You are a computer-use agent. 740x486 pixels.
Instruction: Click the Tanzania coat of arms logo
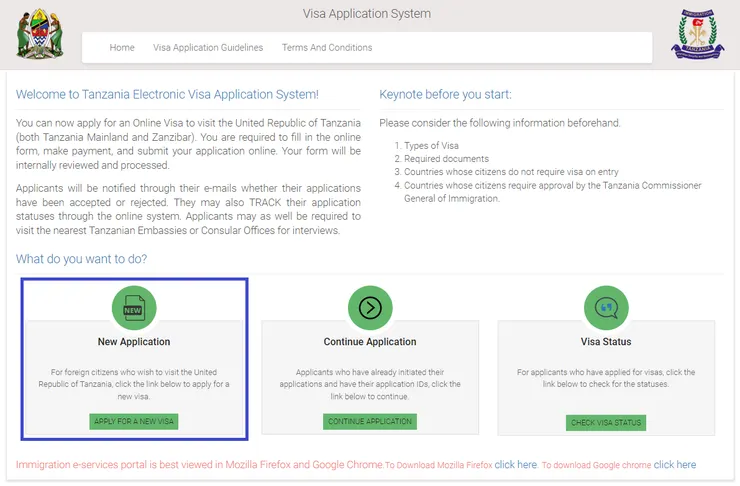click(40, 34)
